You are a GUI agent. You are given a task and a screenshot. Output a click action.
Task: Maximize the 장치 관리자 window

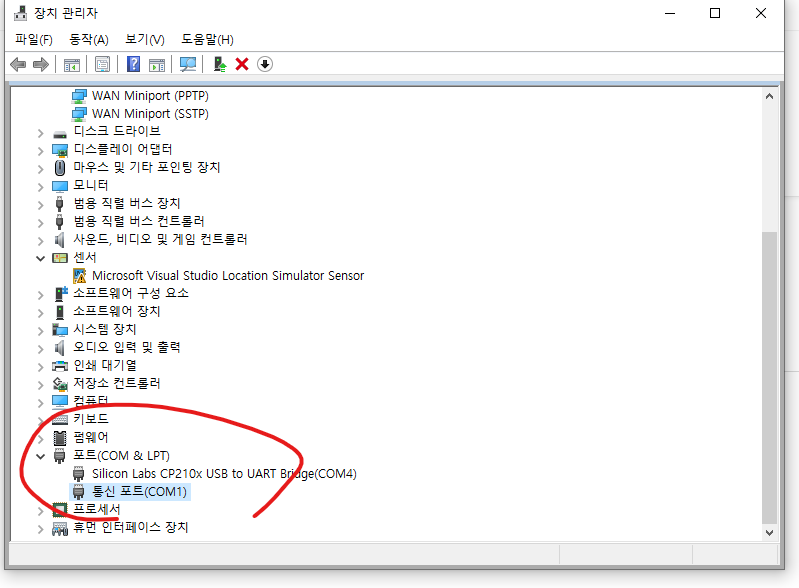point(715,13)
